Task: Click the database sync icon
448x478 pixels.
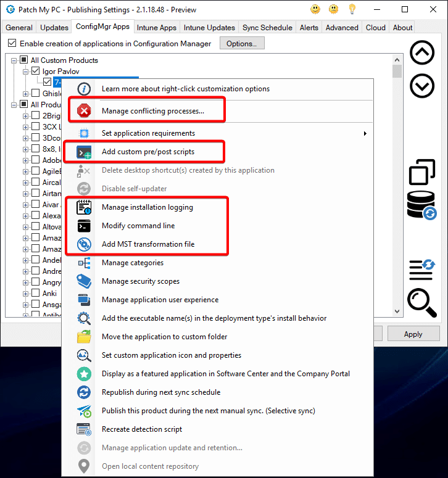Action: 422,205
